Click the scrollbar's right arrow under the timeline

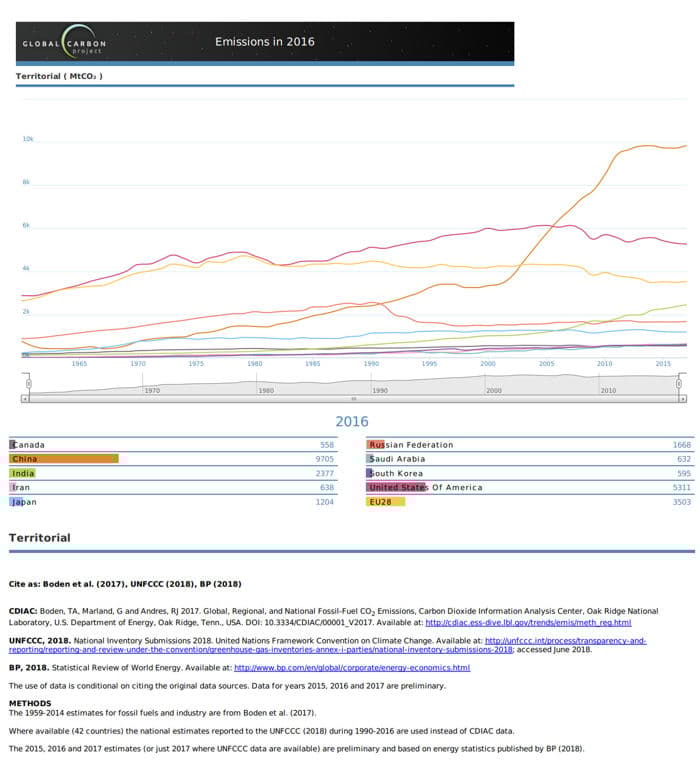coord(680,398)
